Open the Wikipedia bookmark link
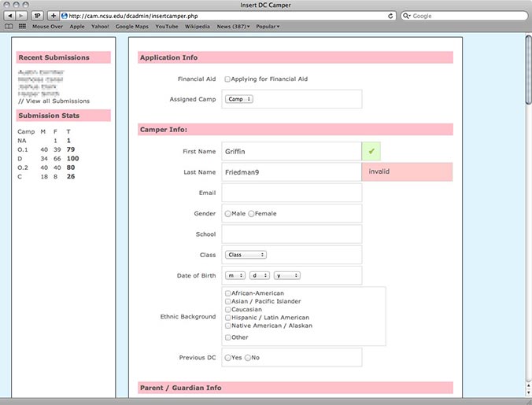Viewport: 532px width, 405px height. 197,26
